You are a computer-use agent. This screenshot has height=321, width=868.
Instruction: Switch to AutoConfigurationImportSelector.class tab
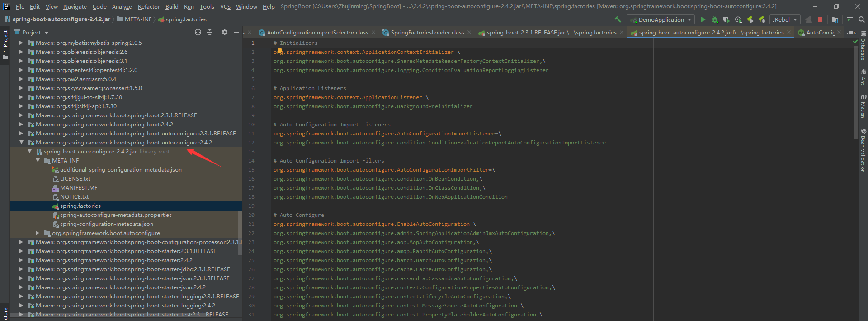(317, 32)
